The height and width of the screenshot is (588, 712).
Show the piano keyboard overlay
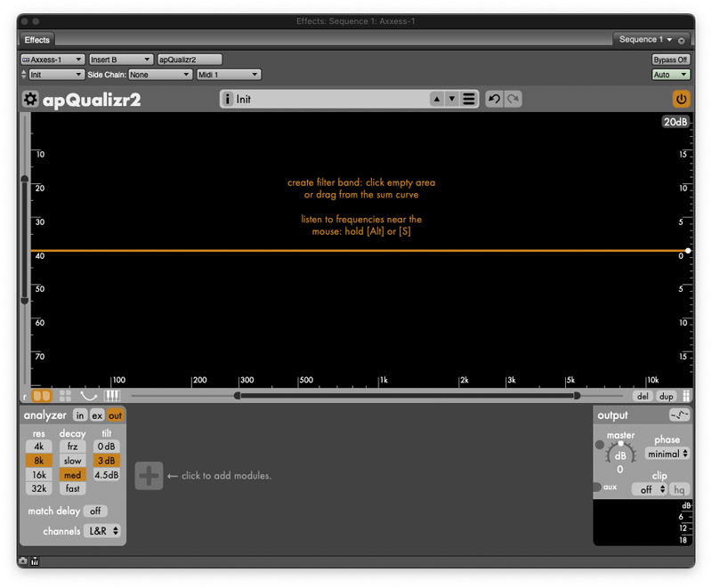112,396
